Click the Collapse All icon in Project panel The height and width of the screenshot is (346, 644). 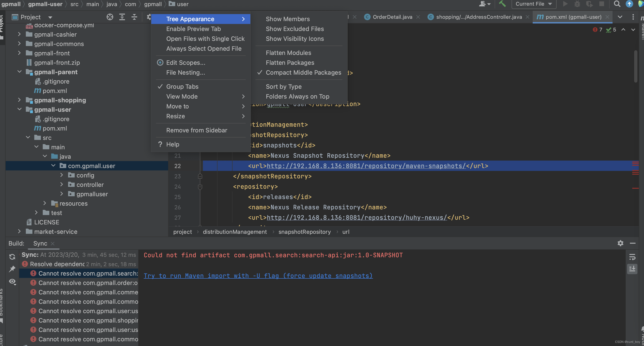(134, 17)
